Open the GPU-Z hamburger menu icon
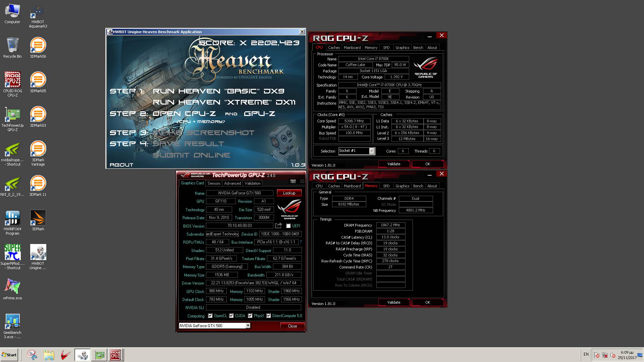This screenshot has width=644, height=362. [302, 181]
